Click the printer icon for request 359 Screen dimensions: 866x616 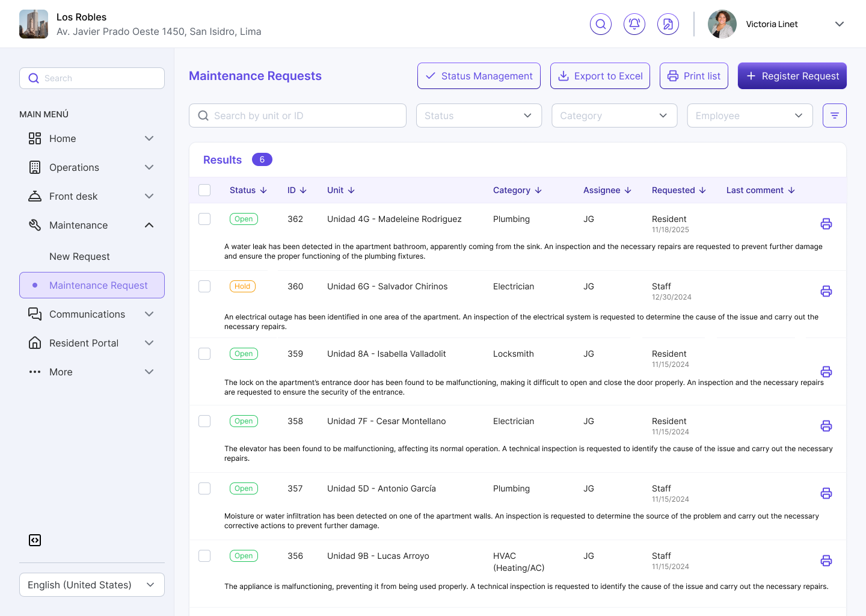tap(826, 372)
